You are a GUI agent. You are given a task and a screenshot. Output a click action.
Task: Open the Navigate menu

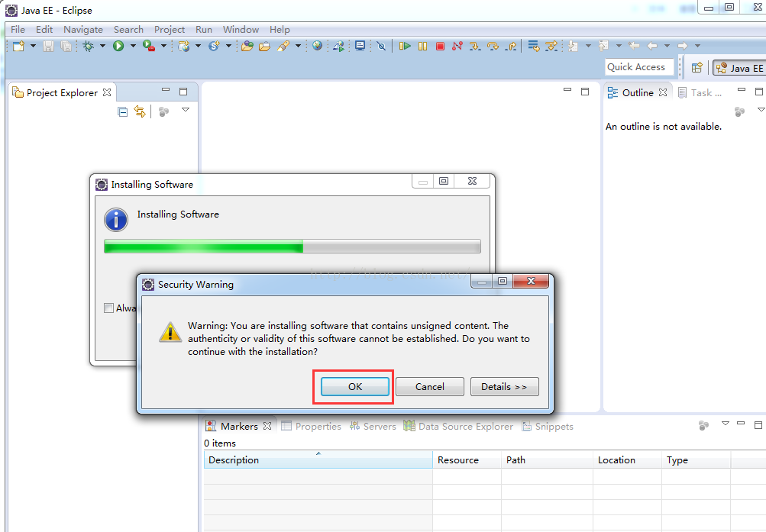pyautogui.click(x=83, y=30)
